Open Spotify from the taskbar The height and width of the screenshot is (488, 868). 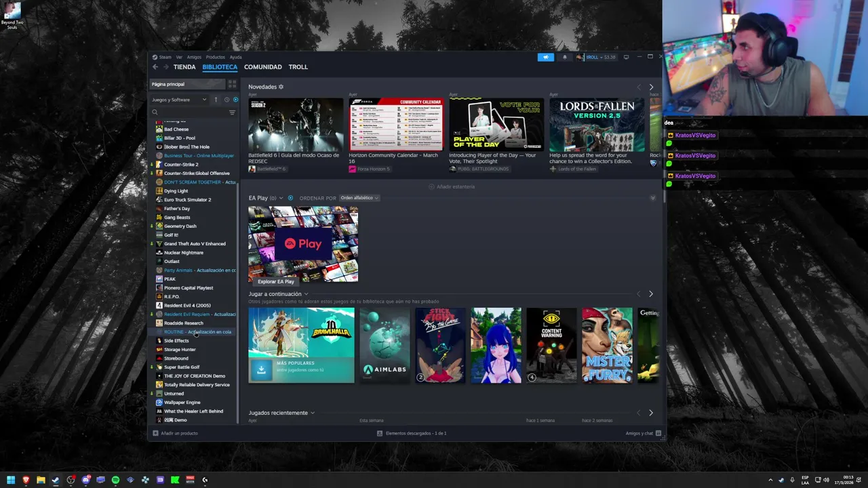[115, 480]
